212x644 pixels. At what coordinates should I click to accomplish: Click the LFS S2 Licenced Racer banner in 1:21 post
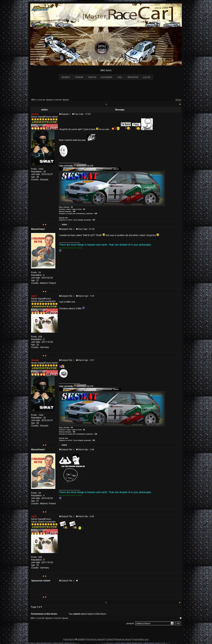point(90,389)
